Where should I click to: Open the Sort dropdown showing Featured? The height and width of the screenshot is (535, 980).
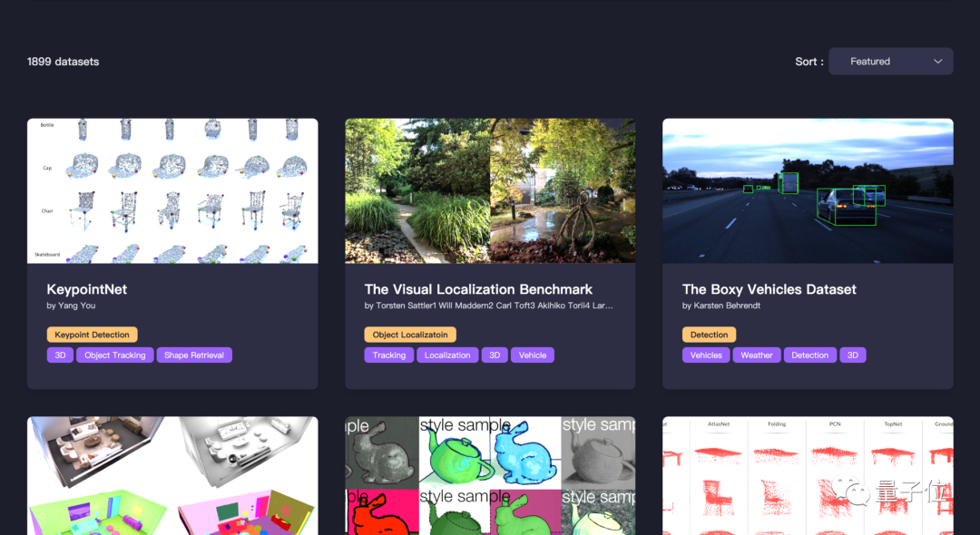click(x=891, y=61)
